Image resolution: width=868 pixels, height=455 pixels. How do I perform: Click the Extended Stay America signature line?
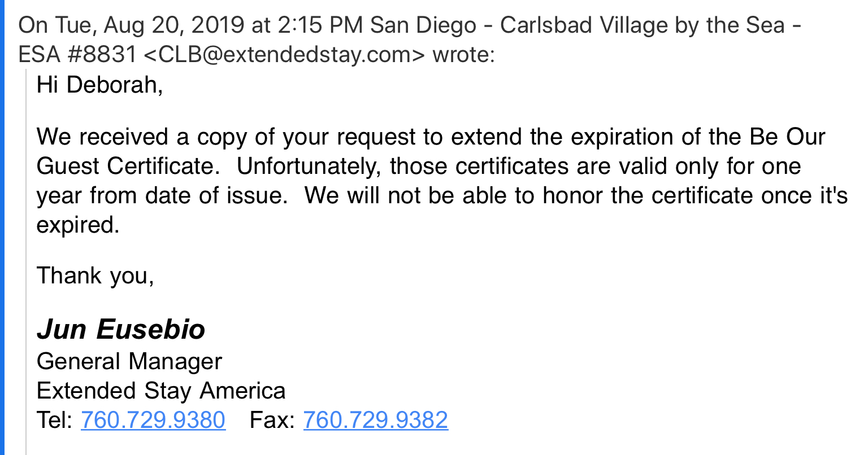tap(161, 391)
